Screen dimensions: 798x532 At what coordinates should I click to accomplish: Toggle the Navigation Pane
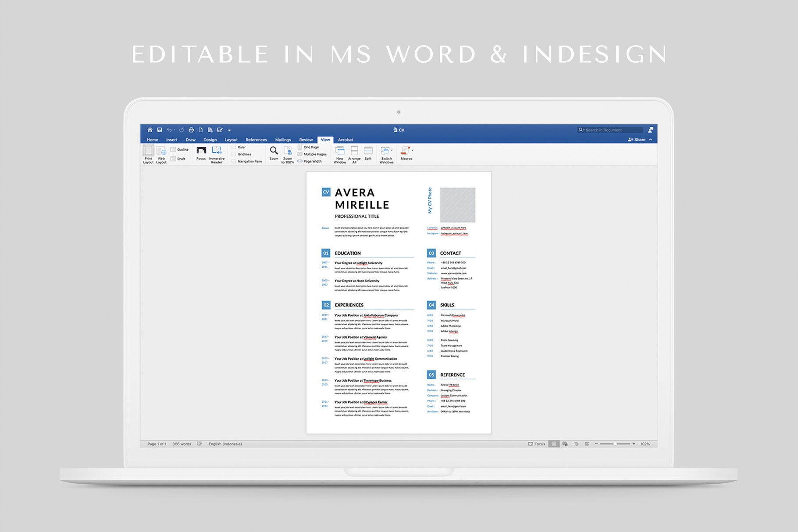[233, 161]
